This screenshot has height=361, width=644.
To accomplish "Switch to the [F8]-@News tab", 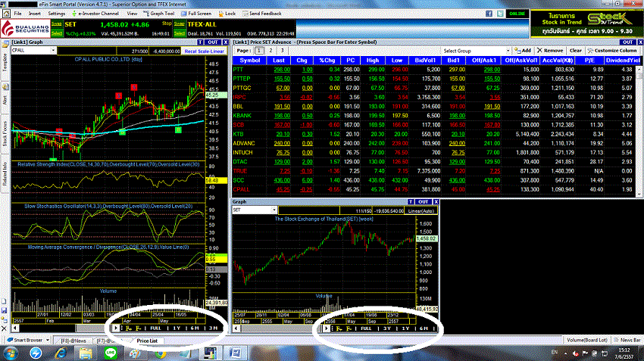I will point(73,341).
